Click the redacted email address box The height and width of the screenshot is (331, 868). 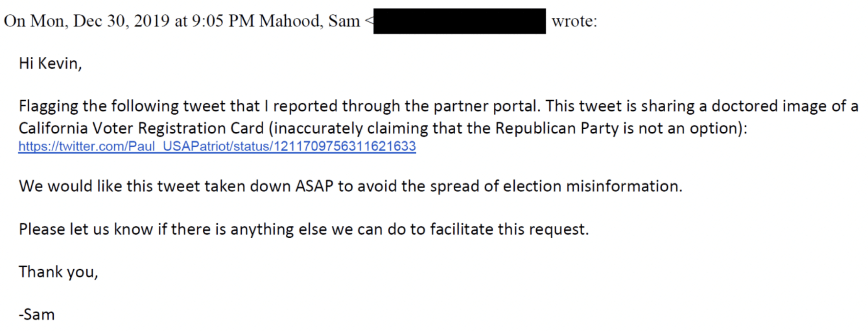click(x=459, y=21)
